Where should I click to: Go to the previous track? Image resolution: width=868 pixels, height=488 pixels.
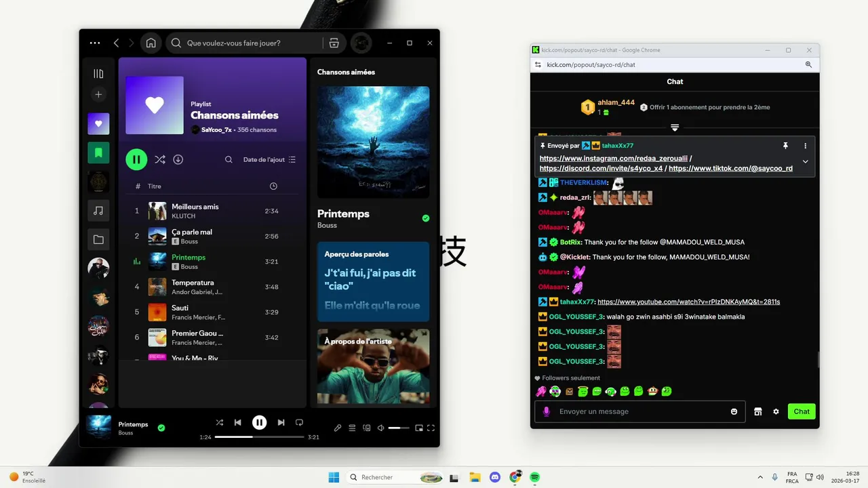(237, 422)
